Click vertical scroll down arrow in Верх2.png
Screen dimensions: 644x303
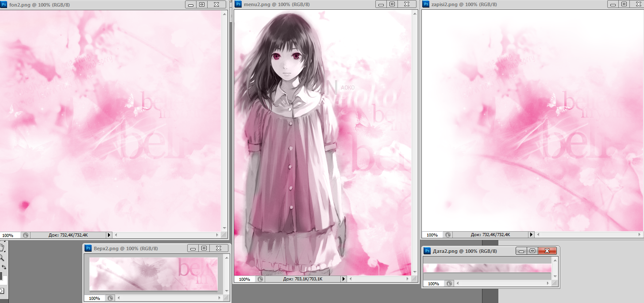(x=227, y=291)
